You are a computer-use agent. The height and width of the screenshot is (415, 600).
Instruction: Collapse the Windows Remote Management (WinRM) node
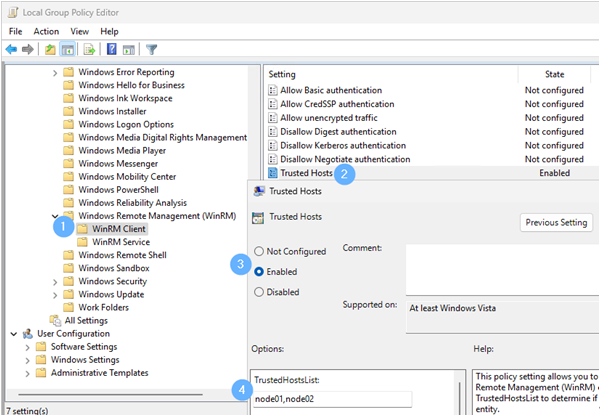click(55, 216)
